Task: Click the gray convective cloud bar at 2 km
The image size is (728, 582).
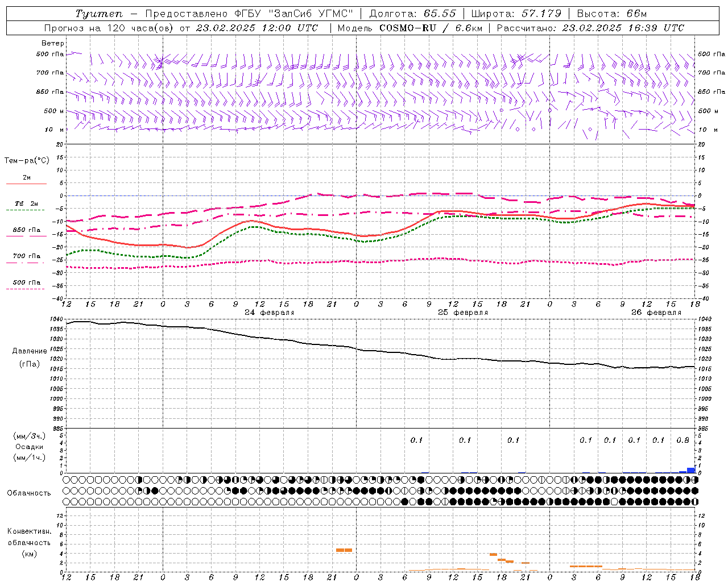Action: click(526, 563)
